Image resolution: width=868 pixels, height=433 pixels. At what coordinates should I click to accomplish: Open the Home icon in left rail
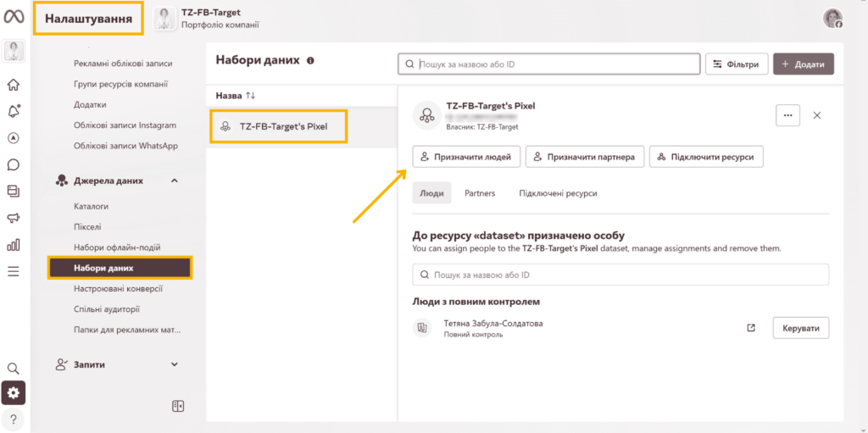point(14,85)
